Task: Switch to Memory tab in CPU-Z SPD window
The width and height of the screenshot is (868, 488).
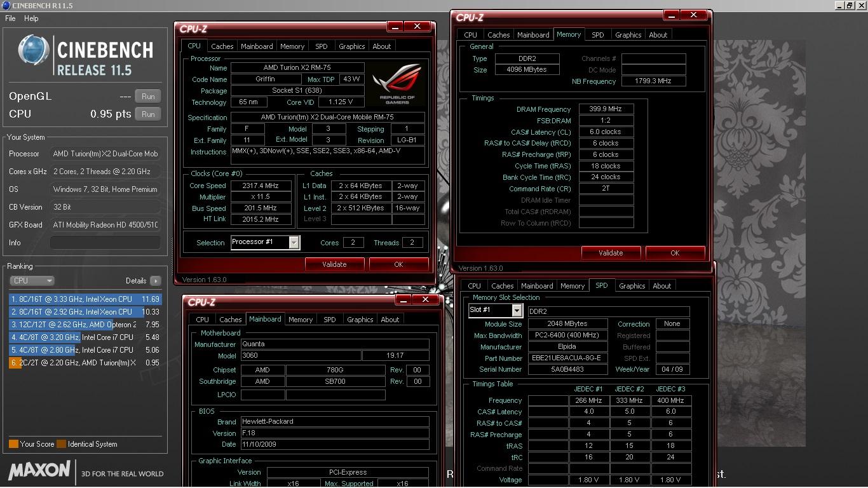Action: (572, 286)
